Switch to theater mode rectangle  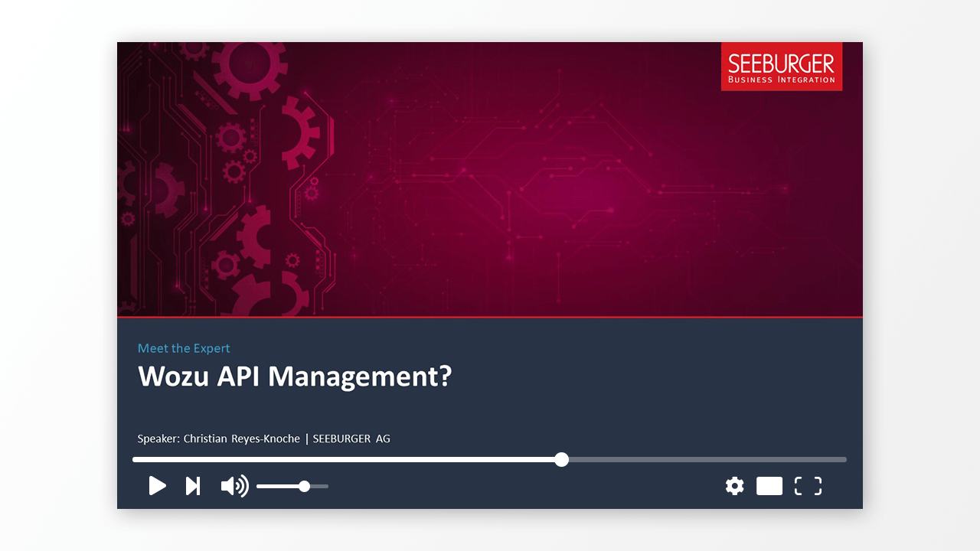769,486
